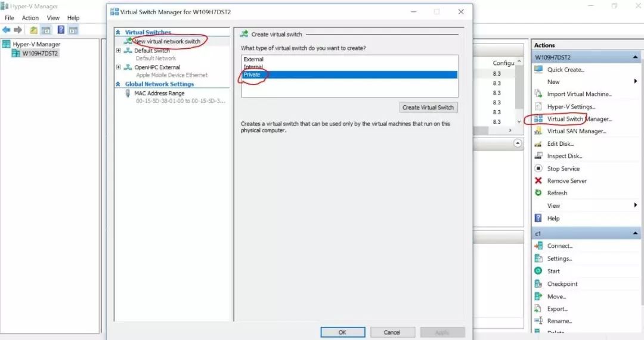Select New virtual network switch item

pyautogui.click(x=167, y=41)
